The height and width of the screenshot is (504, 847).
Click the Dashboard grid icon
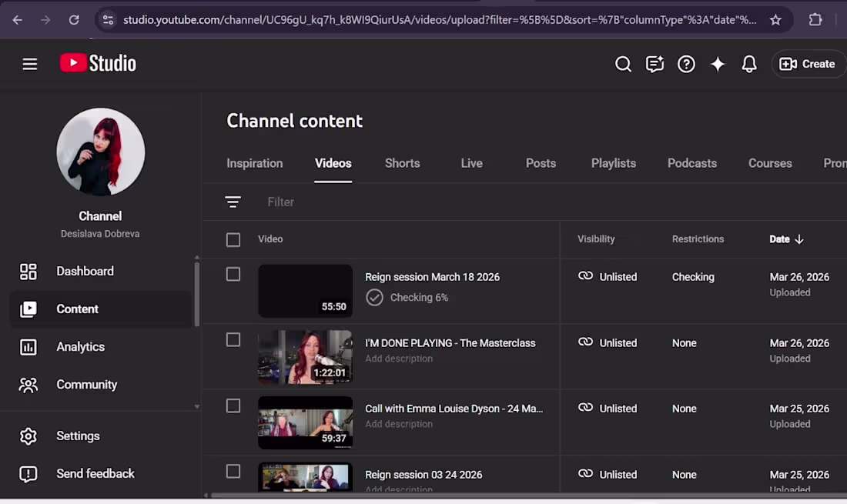[28, 272]
